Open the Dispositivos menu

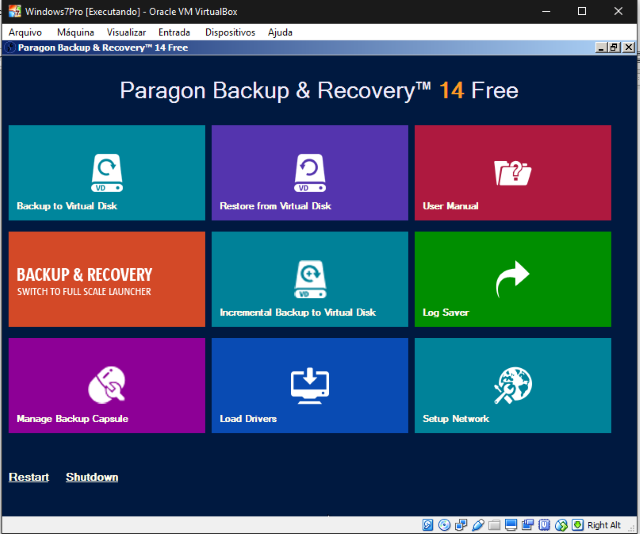230,32
